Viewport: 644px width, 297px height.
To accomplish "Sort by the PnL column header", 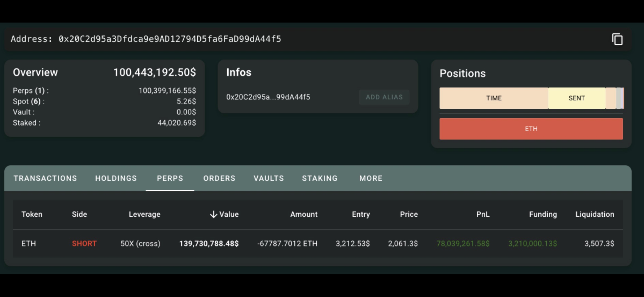I will pyautogui.click(x=483, y=214).
